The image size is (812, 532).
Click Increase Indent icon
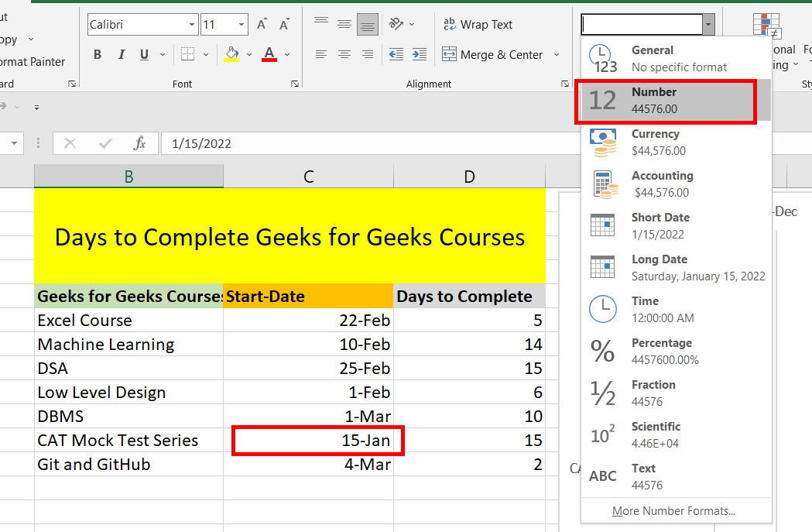[420, 54]
